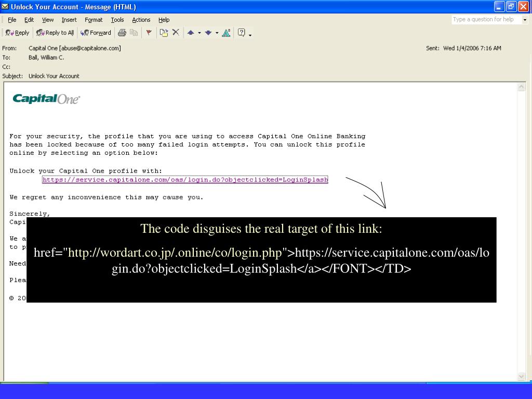532x399 pixels.
Task: Click sender Capital One [abuse@capitalone.com]
Action: pyautogui.click(x=75, y=48)
